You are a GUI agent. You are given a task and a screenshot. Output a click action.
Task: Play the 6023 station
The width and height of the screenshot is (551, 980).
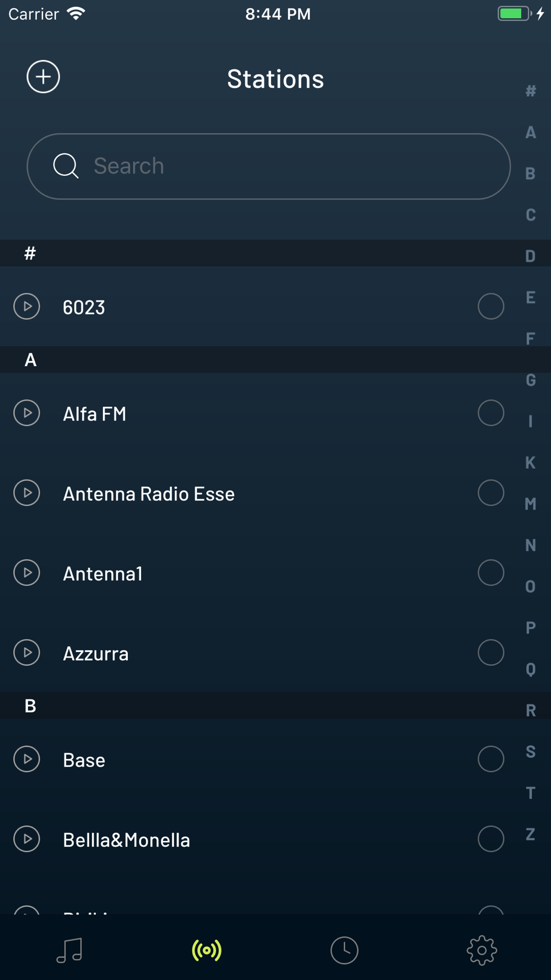(x=26, y=306)
